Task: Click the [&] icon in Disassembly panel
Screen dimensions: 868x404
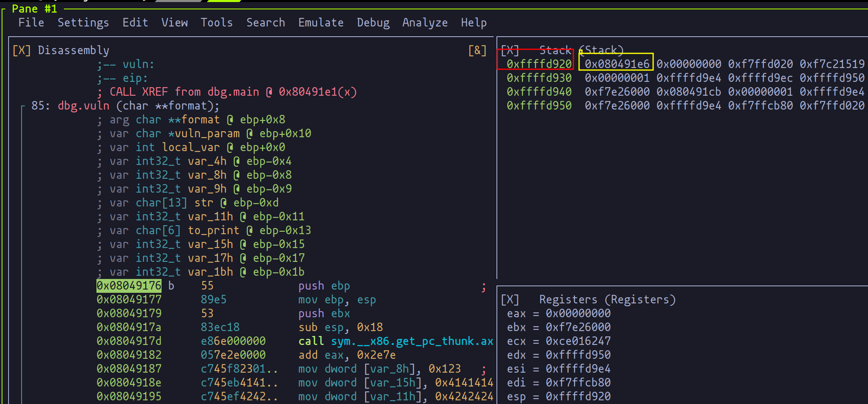Action: click(x=477, y=50)
